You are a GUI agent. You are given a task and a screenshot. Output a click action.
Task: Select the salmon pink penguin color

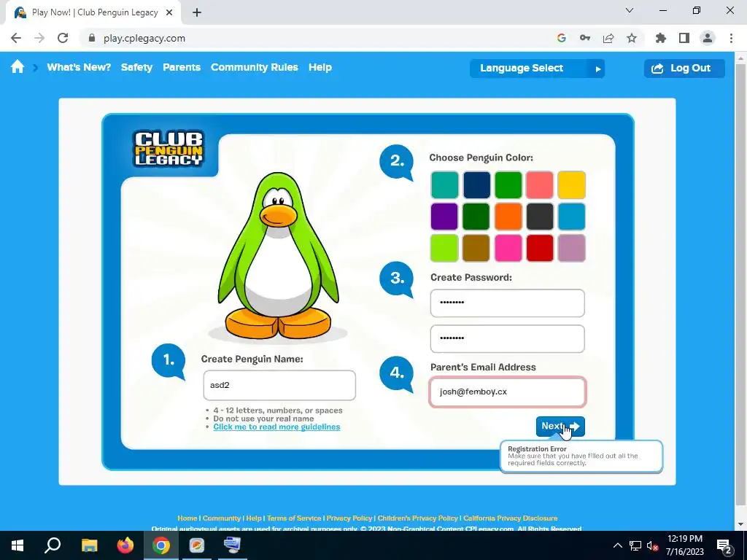[540, 184]
